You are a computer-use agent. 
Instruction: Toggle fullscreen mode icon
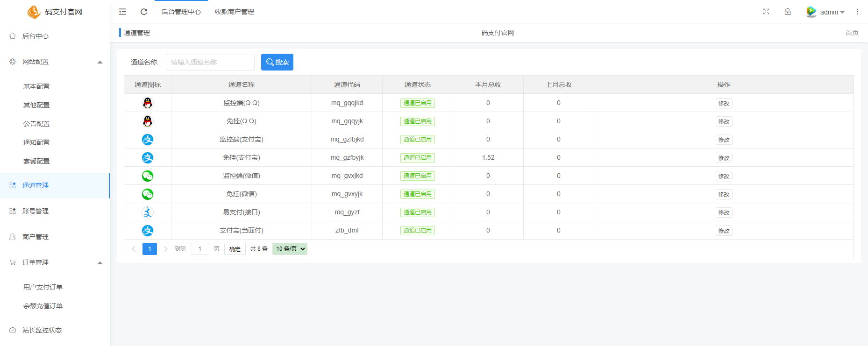pyautogui.click(x=766, y=12)
